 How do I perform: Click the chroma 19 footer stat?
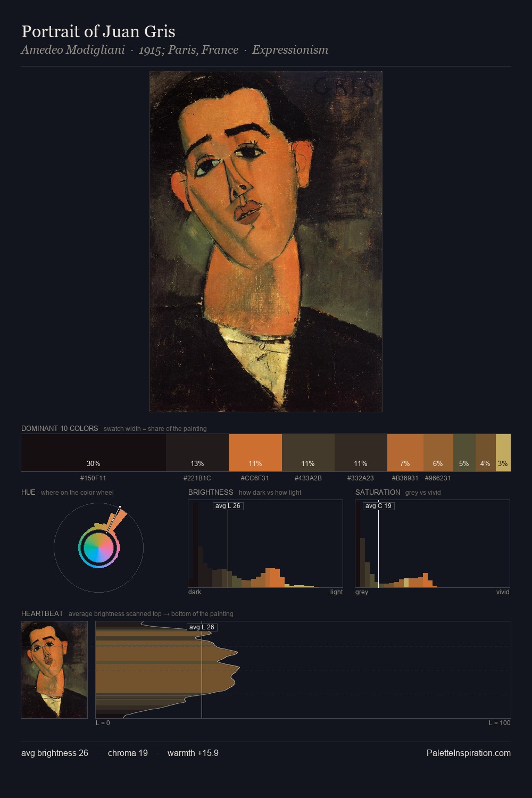[128, 753]
